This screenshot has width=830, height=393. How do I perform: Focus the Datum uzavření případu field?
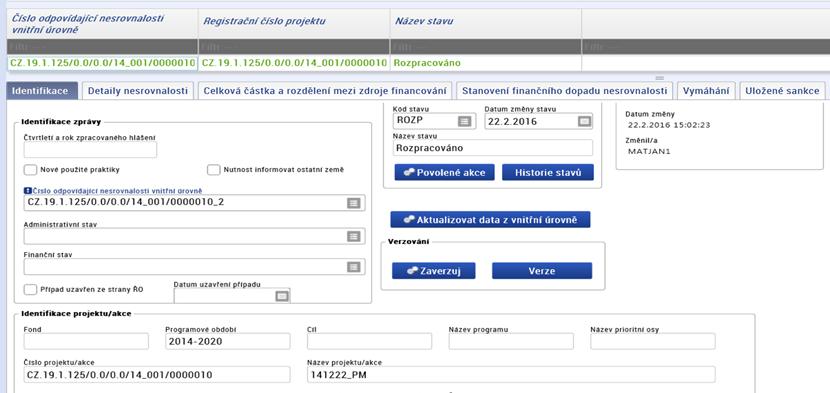[232, 296]
